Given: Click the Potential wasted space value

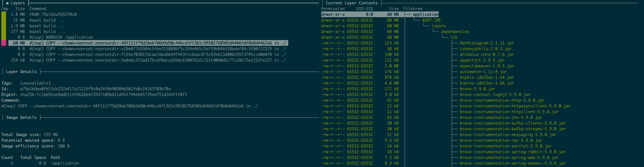Looking at the screenshot, I should (61, 140).
